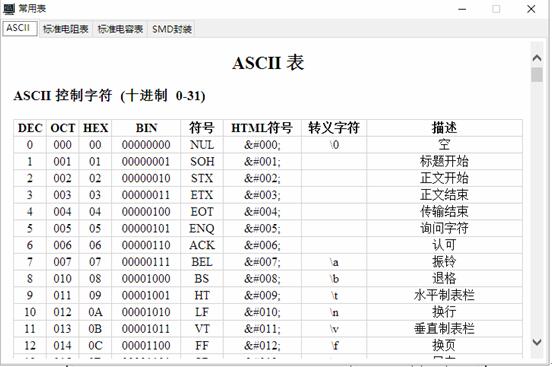Screen dimensions: 552x367
Task: Select the BEL symbol cell
Action: point(202,262)
